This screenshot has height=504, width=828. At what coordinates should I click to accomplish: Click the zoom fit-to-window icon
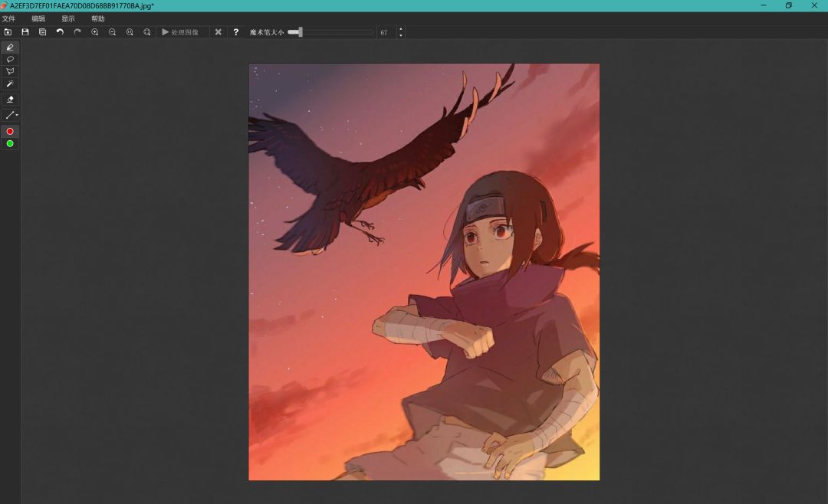click(146, 32)
